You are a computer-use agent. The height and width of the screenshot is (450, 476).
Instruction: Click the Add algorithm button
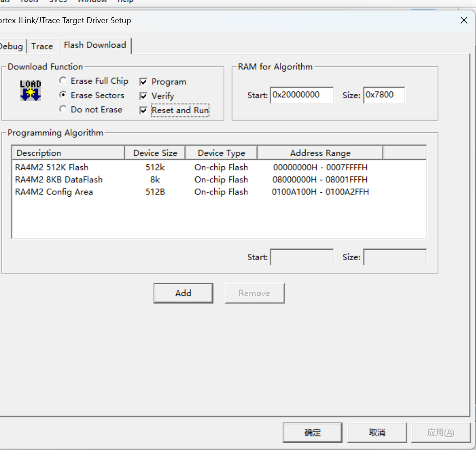(183, 293)
